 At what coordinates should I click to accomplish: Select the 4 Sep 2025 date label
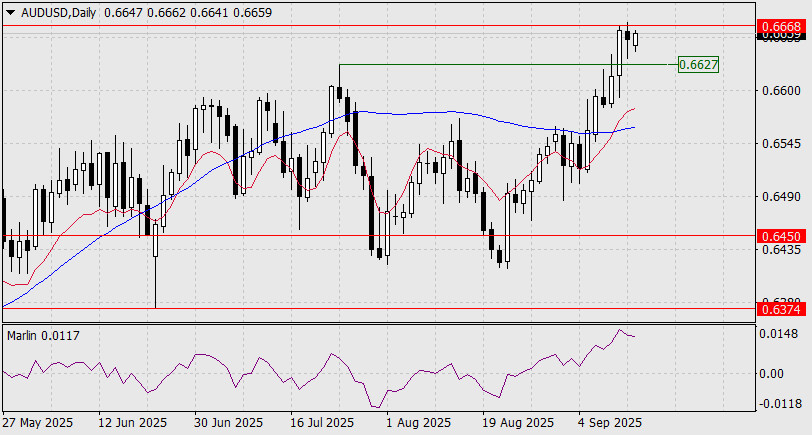(x=611, y=423)
